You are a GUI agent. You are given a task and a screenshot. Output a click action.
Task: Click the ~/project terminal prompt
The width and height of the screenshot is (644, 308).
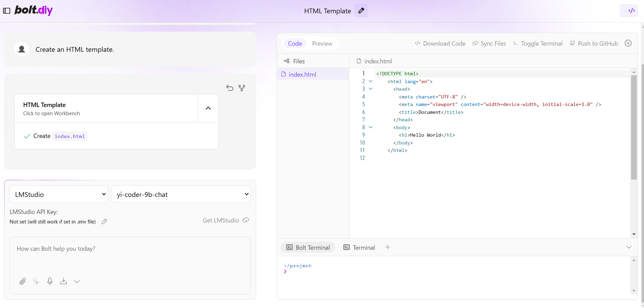point(297,266)
